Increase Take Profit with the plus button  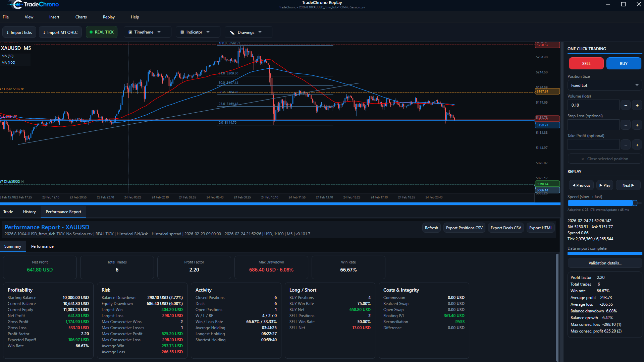tap(637, 145)
